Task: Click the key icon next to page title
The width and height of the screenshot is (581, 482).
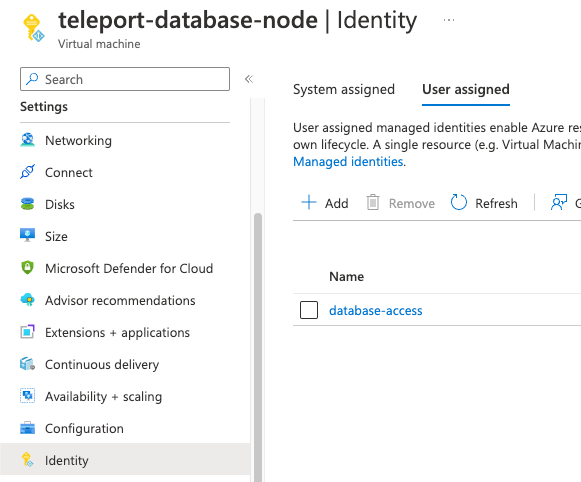Action: 34,28
